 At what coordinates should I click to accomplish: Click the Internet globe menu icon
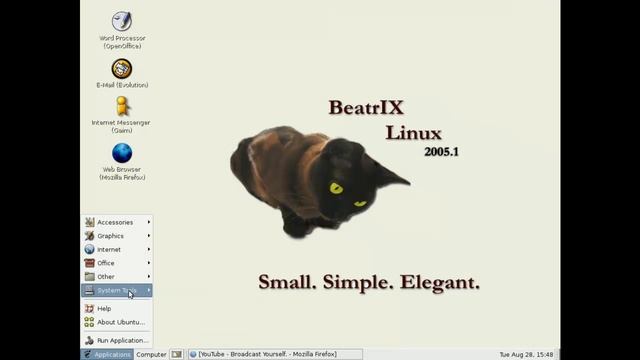pyautogui.click(x=89, y=249)
